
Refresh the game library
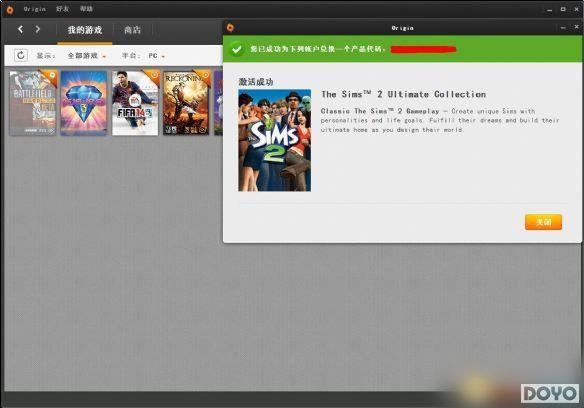21,56
